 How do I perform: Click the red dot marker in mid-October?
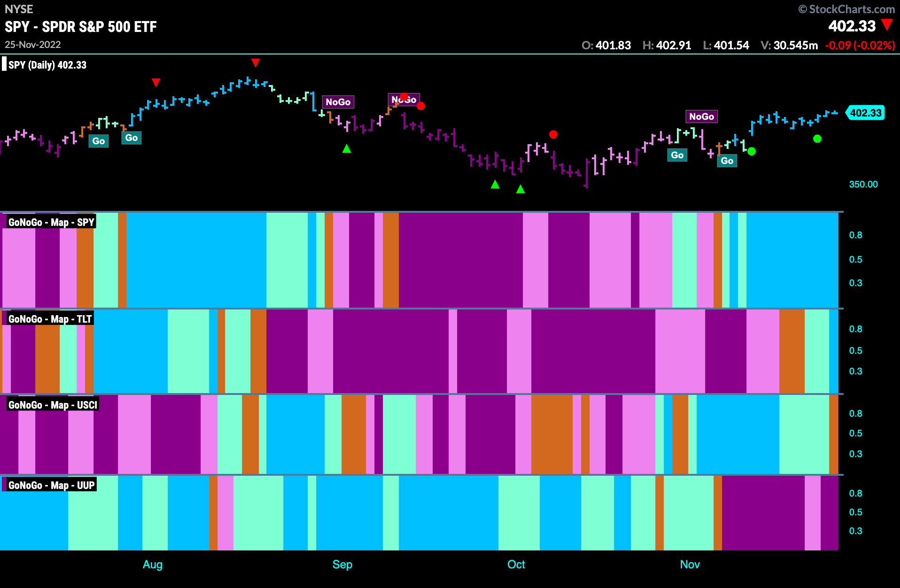click(553, 134)
